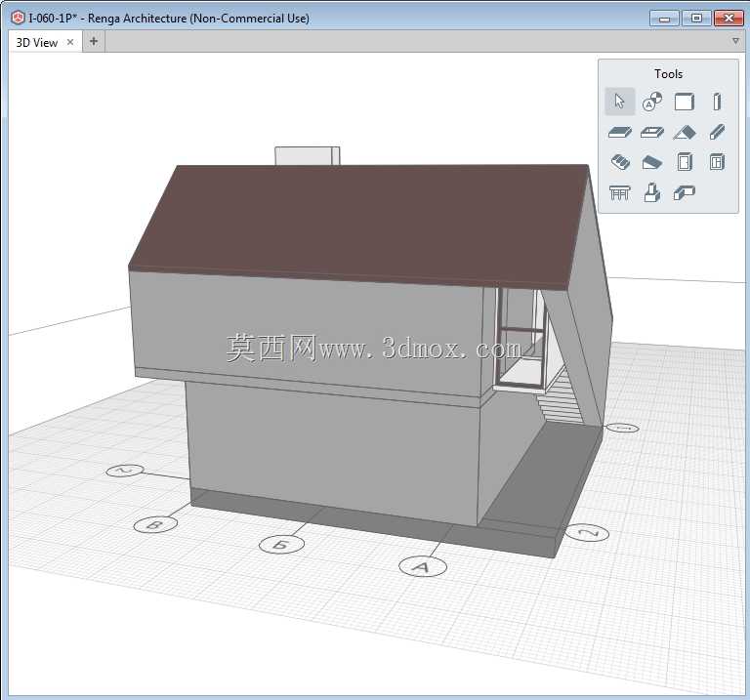Choose the Axis grid tool

click(x=652, y=102)
